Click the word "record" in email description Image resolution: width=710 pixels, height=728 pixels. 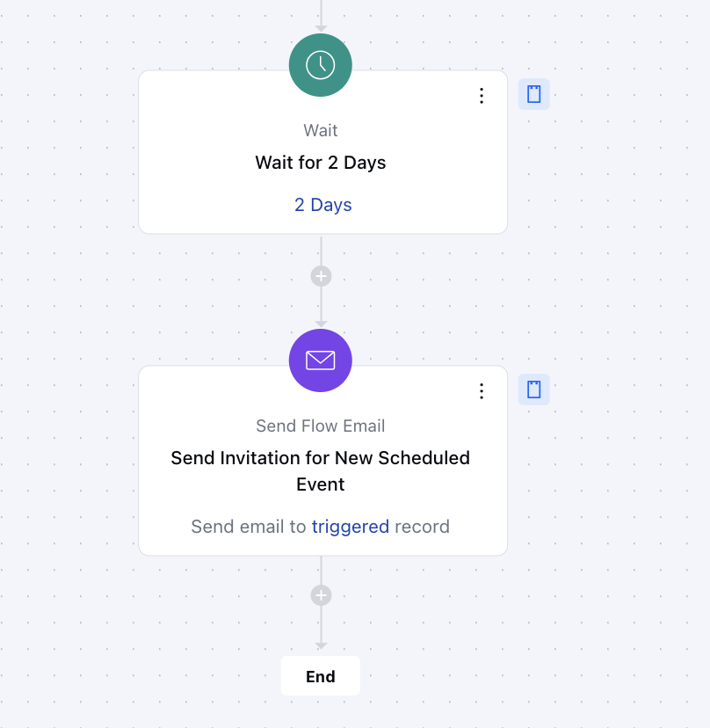click(x=422, y=527)
